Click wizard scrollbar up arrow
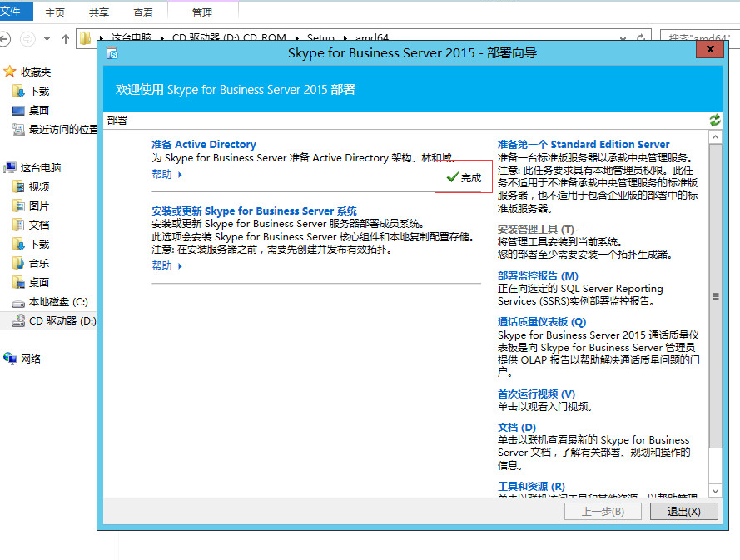The image size is (740, 560). (716, 137)
